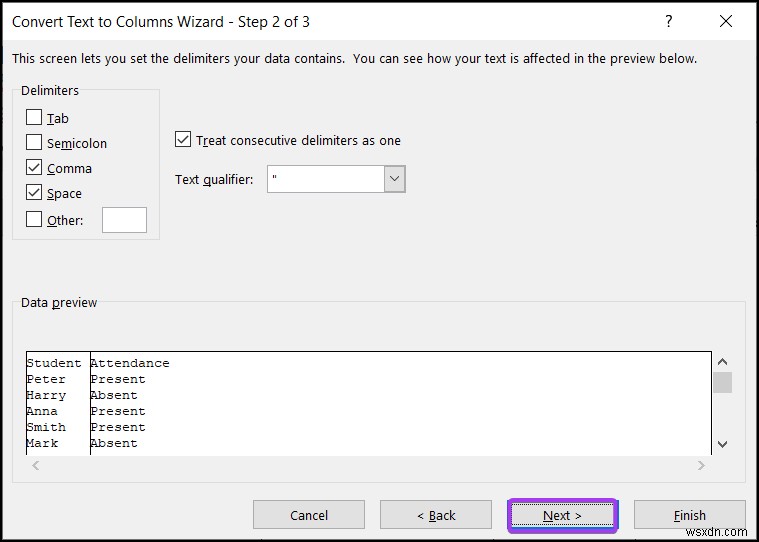
Task: Enable the Tab delimiter checkbox
Action: 34,118
